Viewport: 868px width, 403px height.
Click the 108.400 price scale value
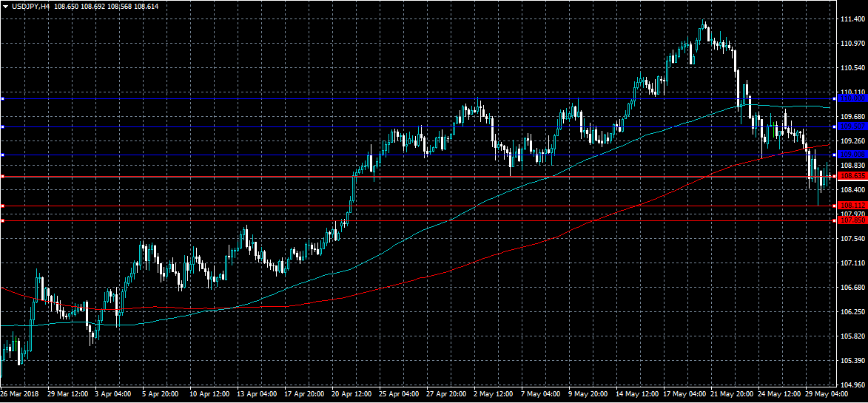(852, 189)
